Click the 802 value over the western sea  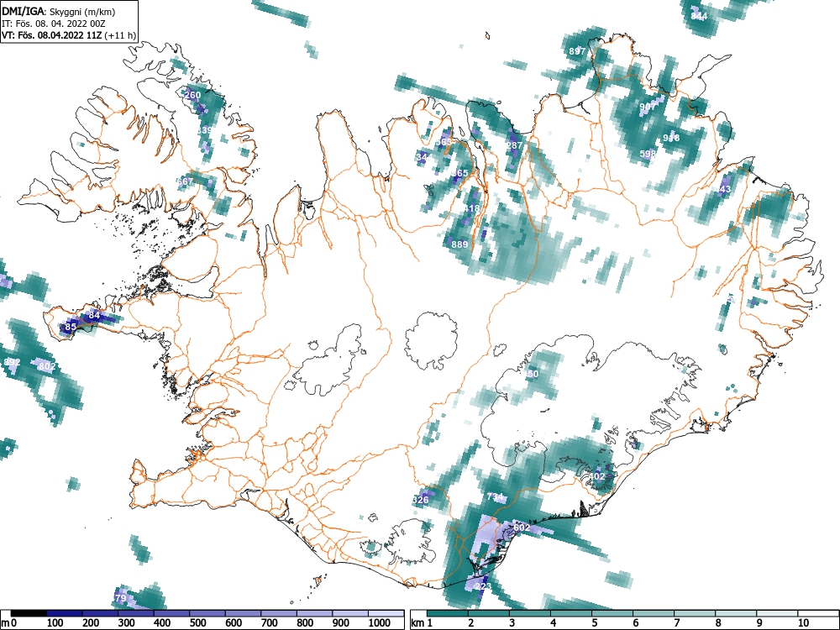(x=47, y=366)
